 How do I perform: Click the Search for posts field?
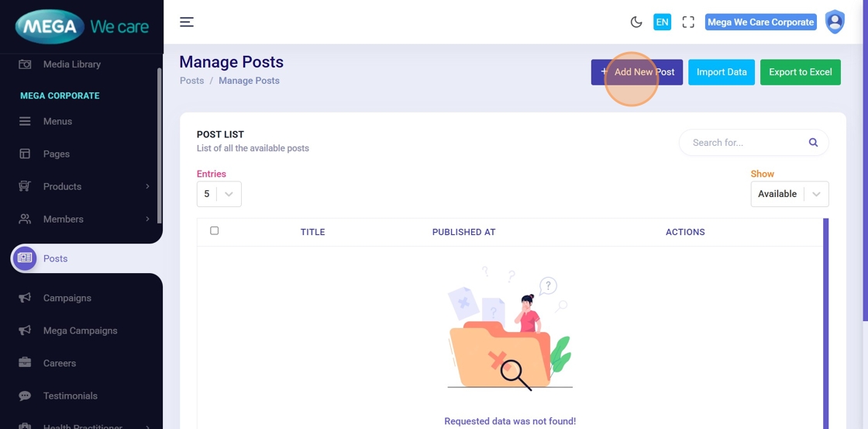[744, 143]
